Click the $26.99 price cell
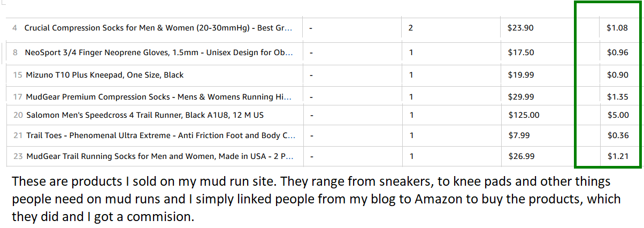This screenshot has width=644, height=228. (x=520, y=156)
